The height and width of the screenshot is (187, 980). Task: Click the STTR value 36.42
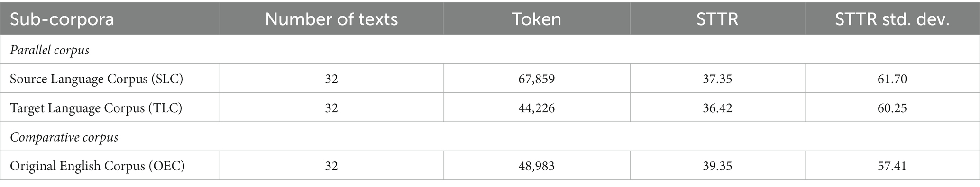[x=717, y=108]
